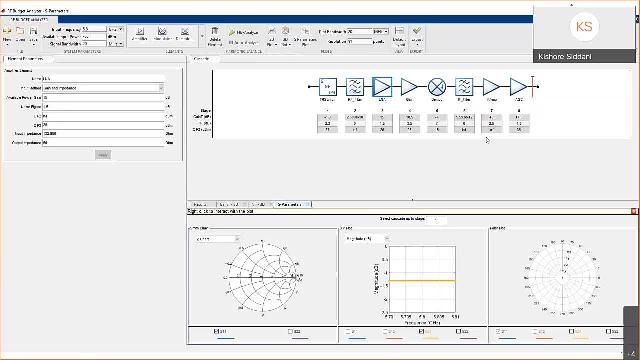Click the Input Frequency field
Screen dimensions: 640x360
click(x=94, y=29)
